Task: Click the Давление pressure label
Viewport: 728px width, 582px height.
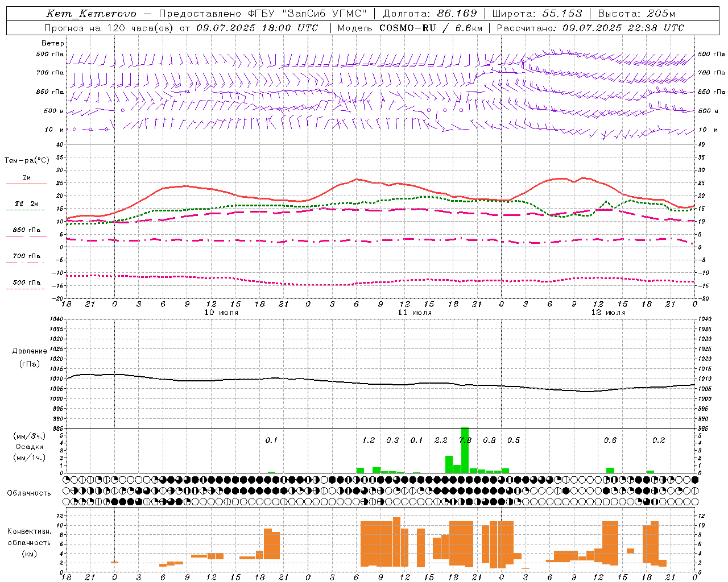Action: 30,351
